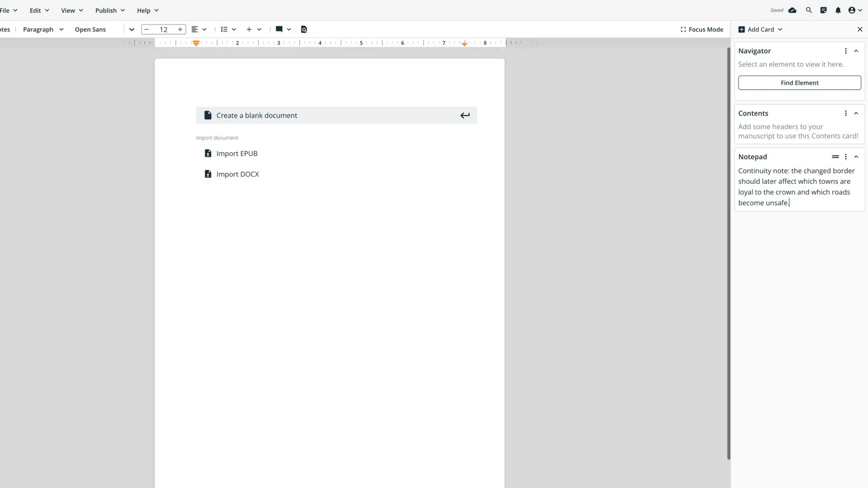Click the Find Element button
This screenshot has width=868, height=488.
tap(800, 83)
